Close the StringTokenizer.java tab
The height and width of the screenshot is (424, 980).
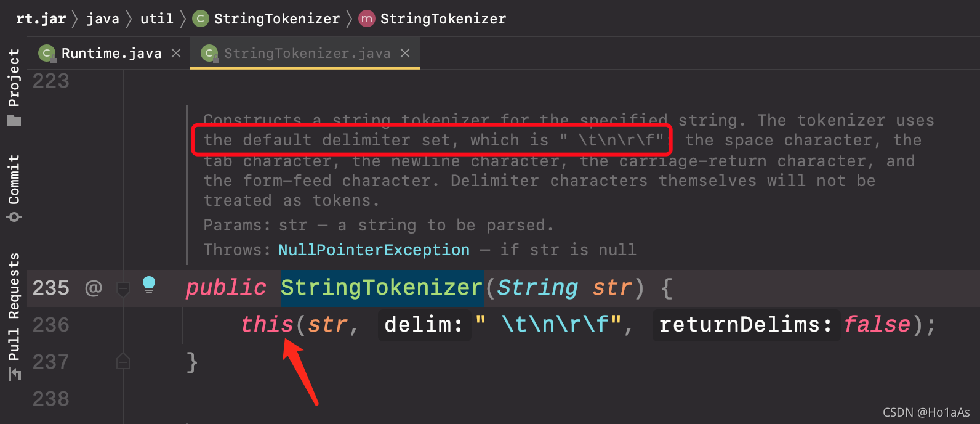coord(405,54)
